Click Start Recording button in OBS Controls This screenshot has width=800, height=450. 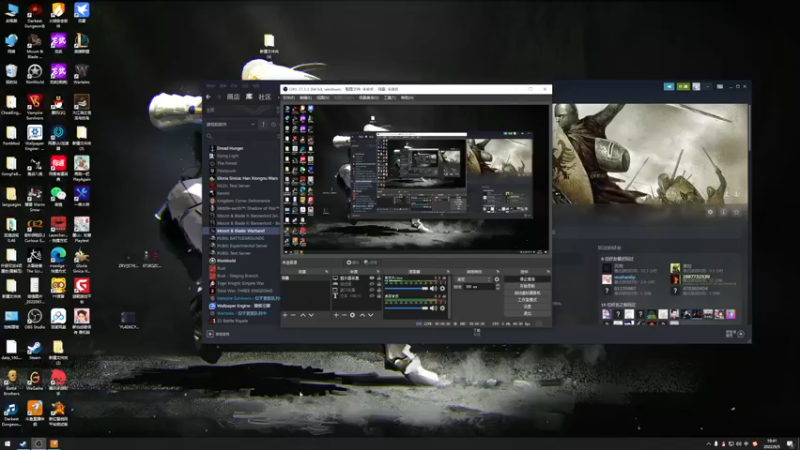[x=527, y=286]
